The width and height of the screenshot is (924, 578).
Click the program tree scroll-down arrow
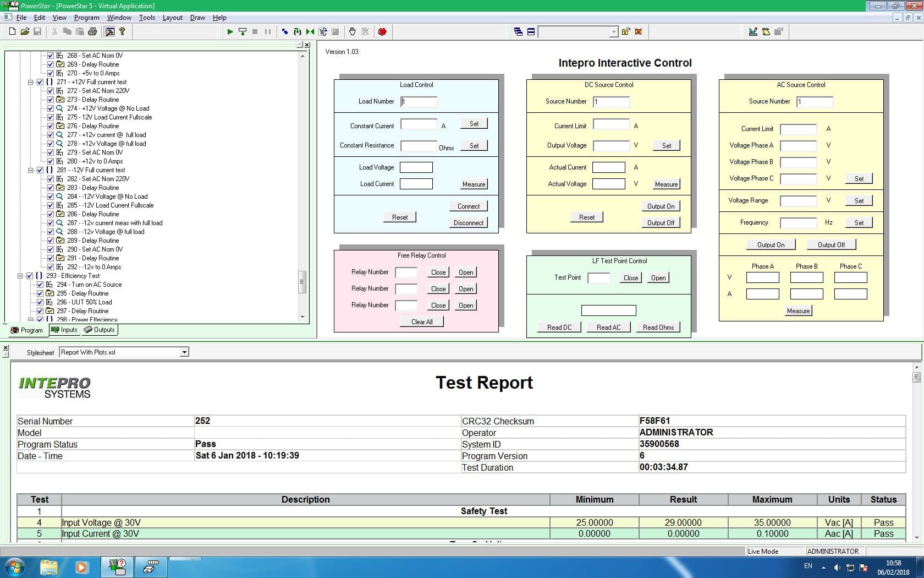(302, 317)
